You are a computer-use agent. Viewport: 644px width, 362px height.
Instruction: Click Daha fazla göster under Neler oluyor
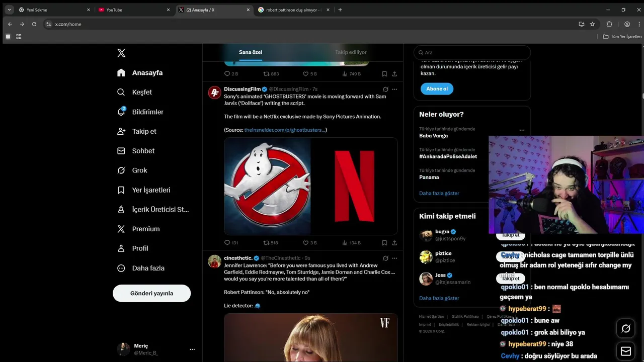click(439, 193)
